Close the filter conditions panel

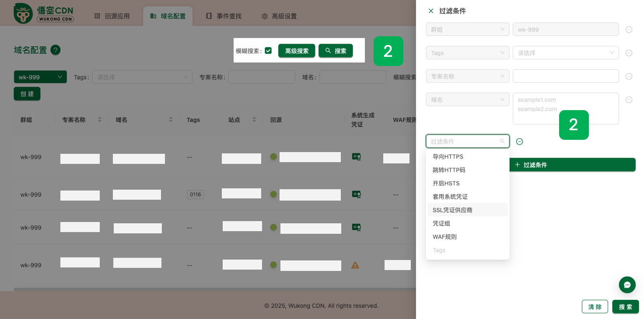(431, 11)
